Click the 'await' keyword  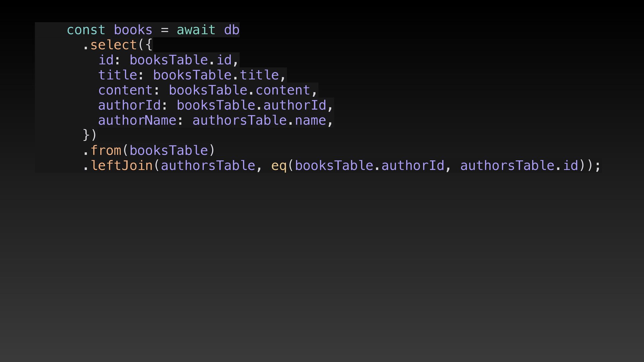click(x=196, y=30)
